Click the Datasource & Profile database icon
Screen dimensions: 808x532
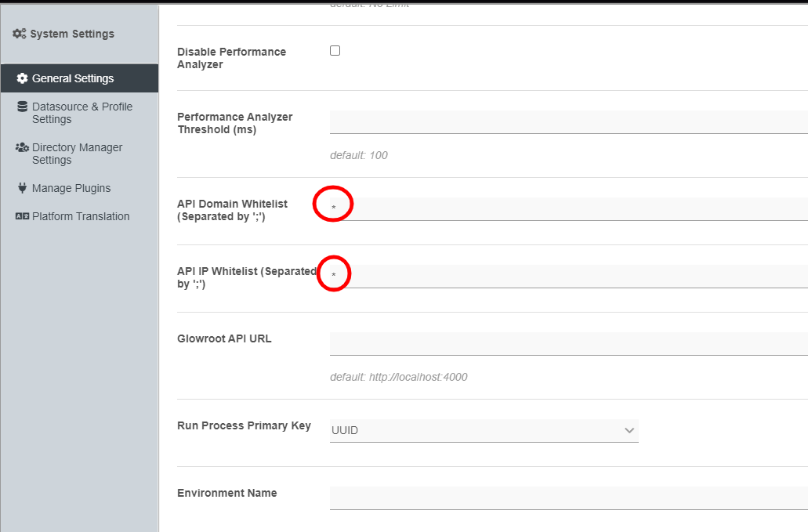point(22,107)
